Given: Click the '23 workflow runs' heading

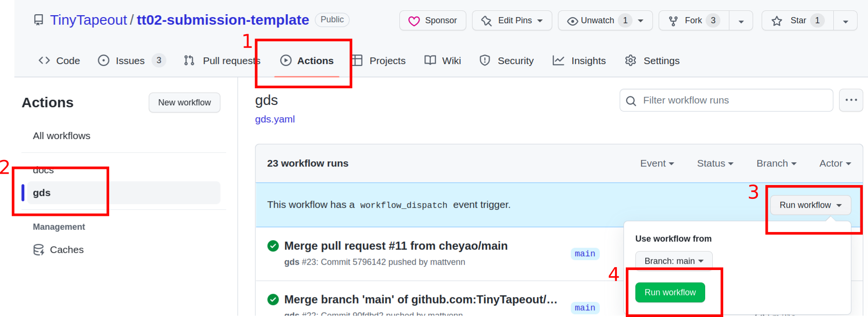Looking at the screenshot, I should click(308, 163).
